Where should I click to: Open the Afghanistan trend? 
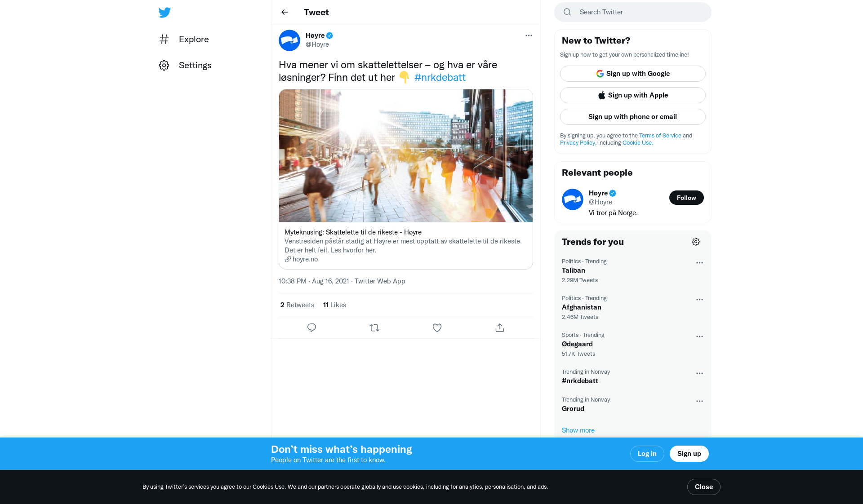tap(633, 307)
